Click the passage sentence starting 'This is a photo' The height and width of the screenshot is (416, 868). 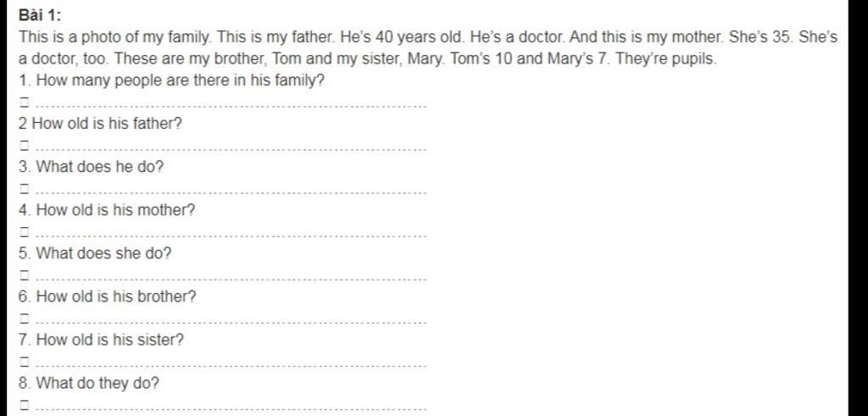pyautogui.click(x=115, y=37)
